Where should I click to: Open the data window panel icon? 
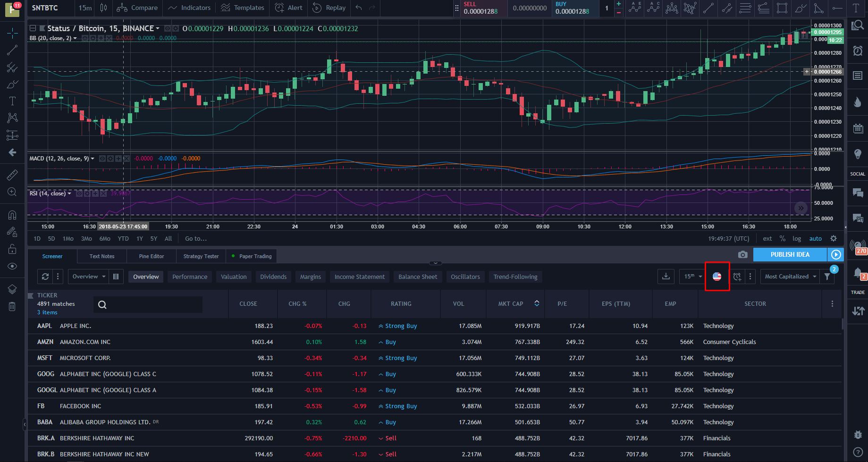coord(858,76)
